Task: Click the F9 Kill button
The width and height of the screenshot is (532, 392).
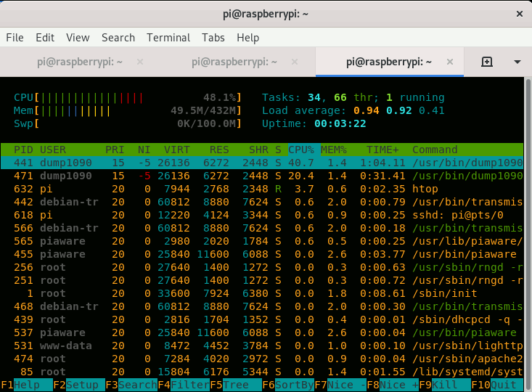Action: tap(444, 385)
